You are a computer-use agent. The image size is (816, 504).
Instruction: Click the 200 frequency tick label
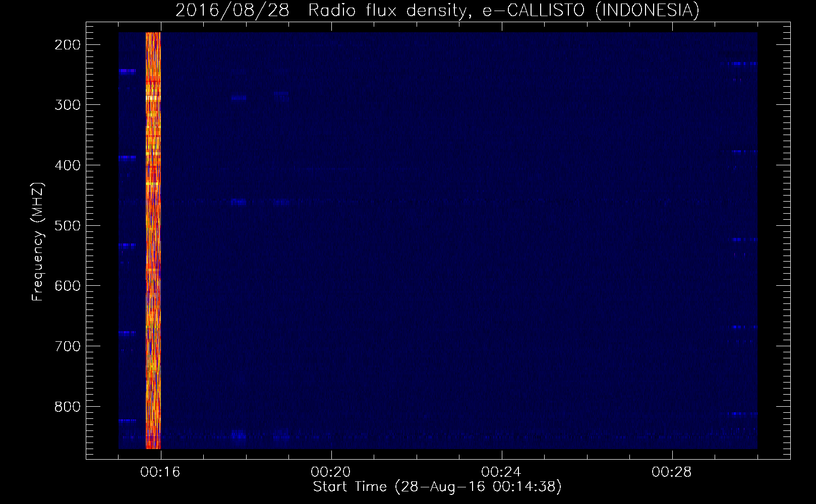pos(68,45)
